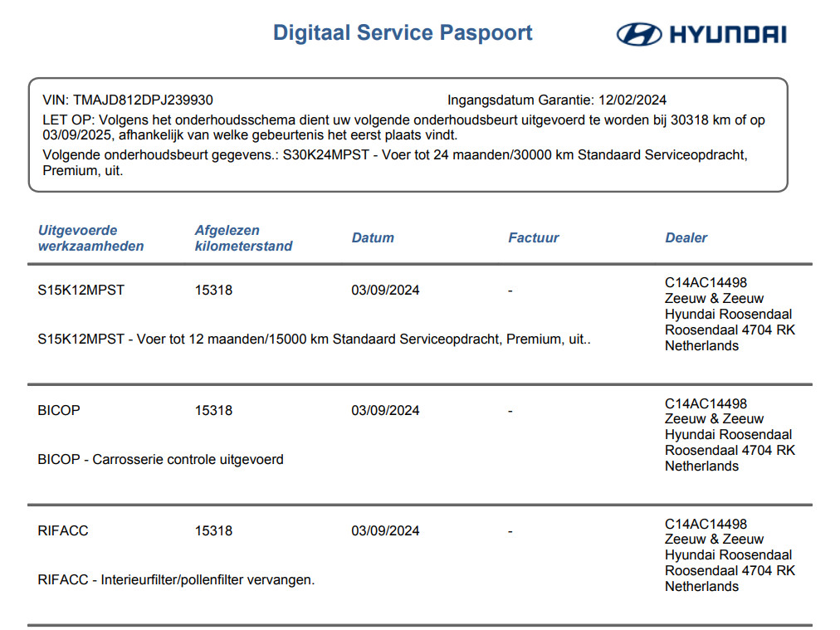The width and height of the screenshot is (840, 630).
Task: Click the Afgelezen kilometerstand column header
Action: pyautogui.click(x=243, y=238)
